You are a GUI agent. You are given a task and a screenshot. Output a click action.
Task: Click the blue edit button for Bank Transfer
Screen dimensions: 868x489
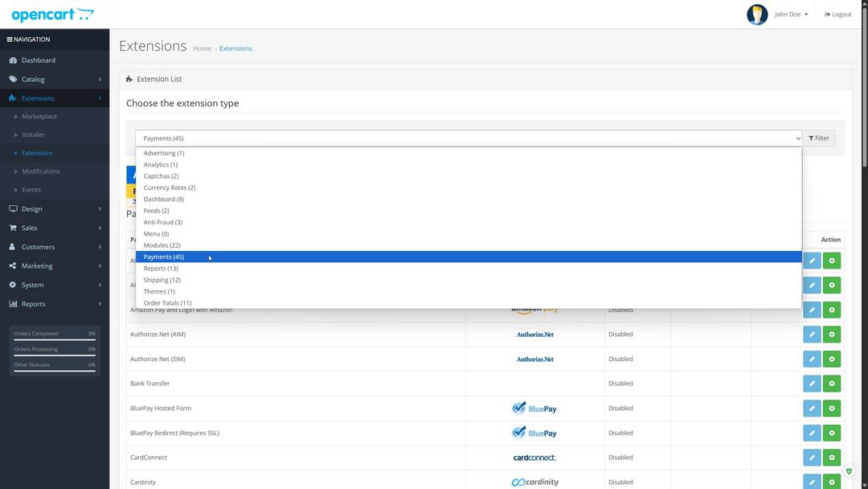click(812, 384)
